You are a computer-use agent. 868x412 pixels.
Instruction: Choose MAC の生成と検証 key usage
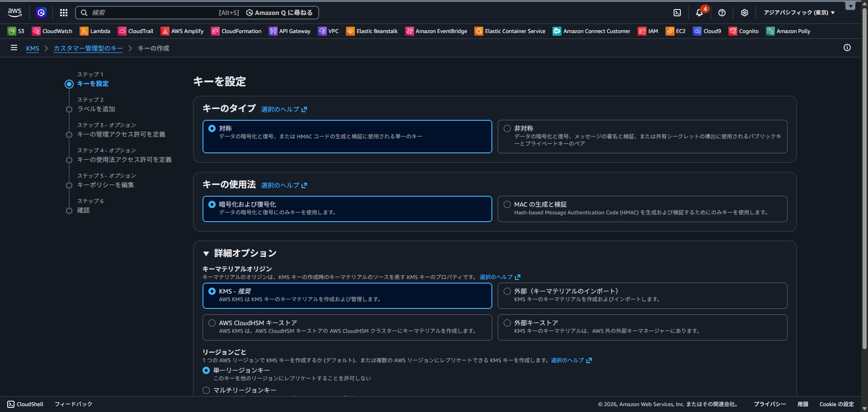point(642,209)
